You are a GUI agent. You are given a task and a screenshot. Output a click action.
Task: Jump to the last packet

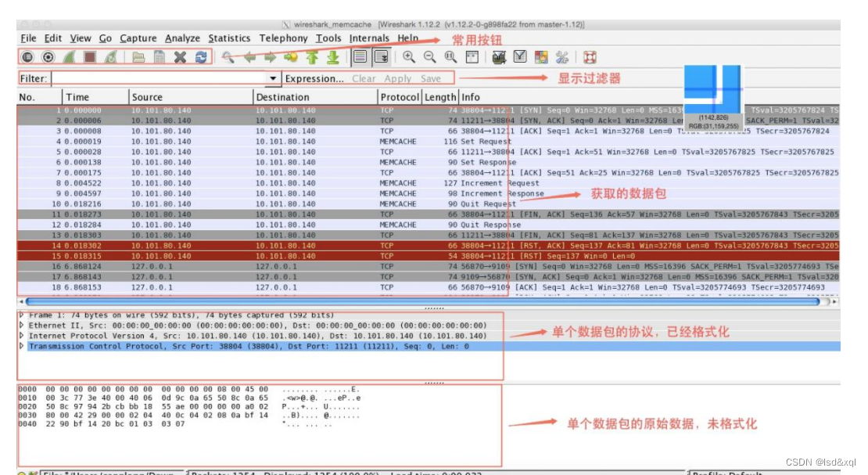[332, 57]
